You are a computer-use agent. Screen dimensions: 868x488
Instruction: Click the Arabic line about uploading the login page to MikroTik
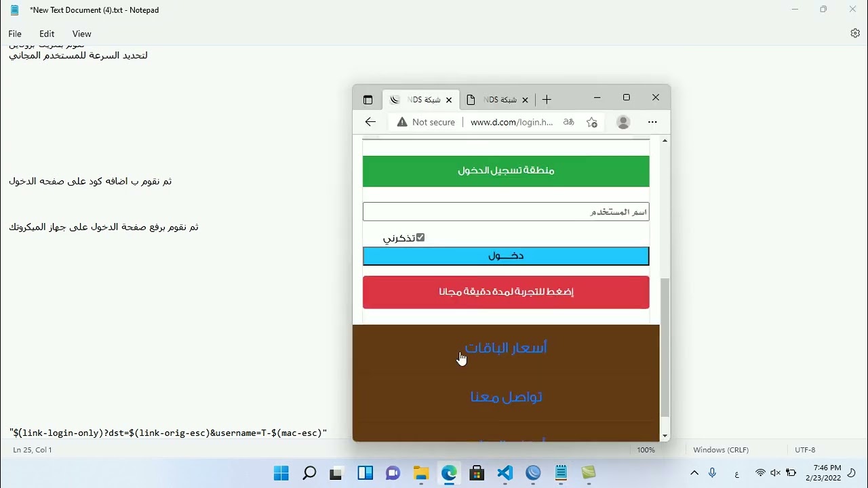tap(104, 227)
